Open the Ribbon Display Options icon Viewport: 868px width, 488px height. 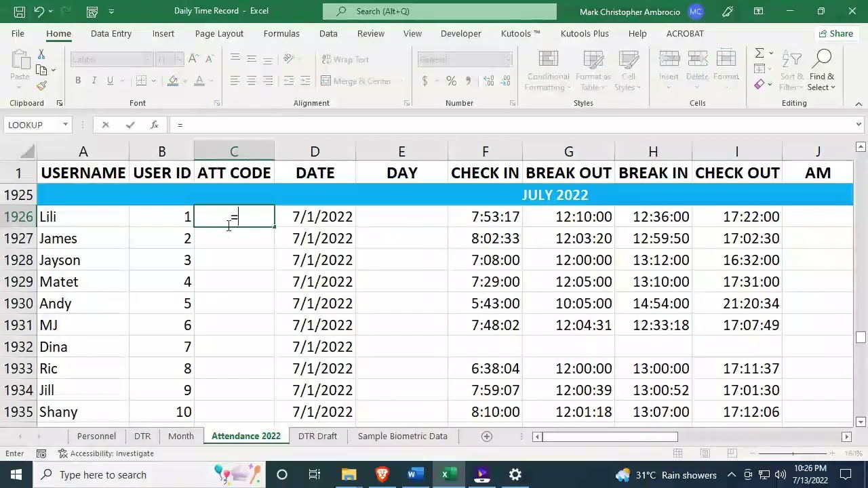(x=758, y=12)
